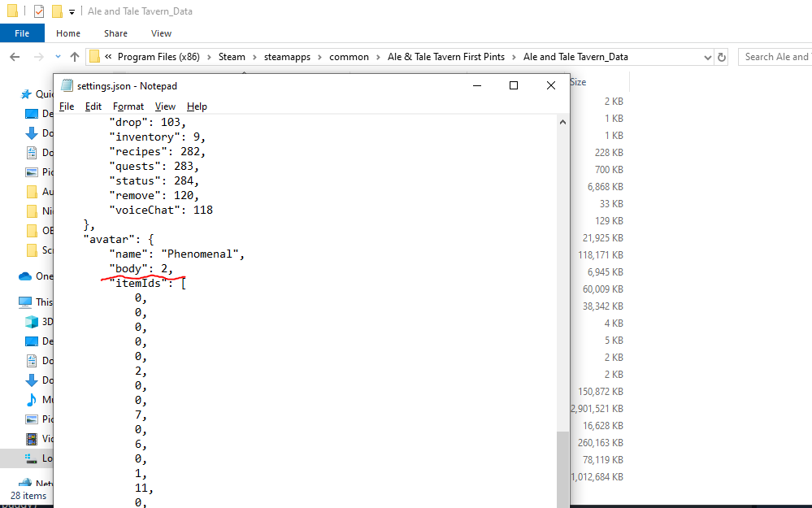Click Program Files (x86) in address path

[158, 57]
